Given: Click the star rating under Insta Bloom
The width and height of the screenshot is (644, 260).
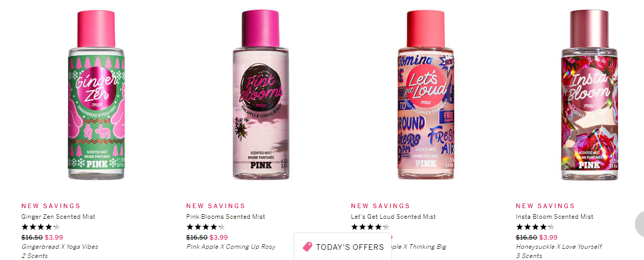Looking at the screenshot, I should coord(535,227).
